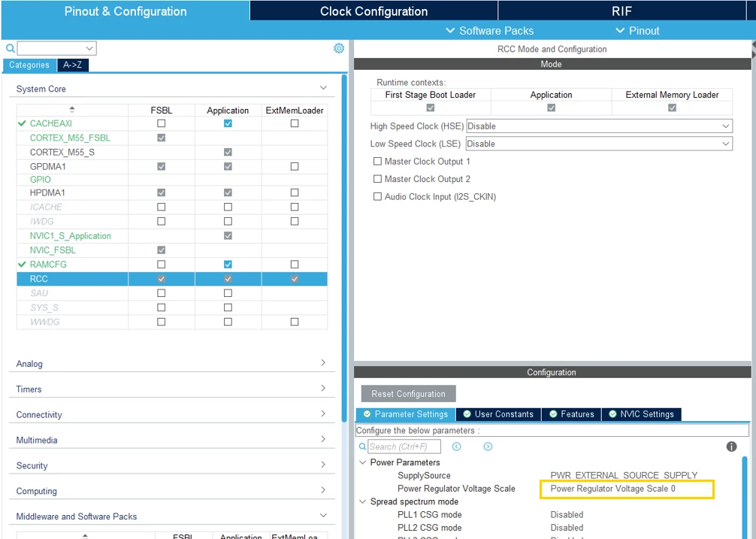Image resolution: width=756 pixels, height=539 pixels.
Task: Open the NVIC Settings tab
Action: coord(641,414)
